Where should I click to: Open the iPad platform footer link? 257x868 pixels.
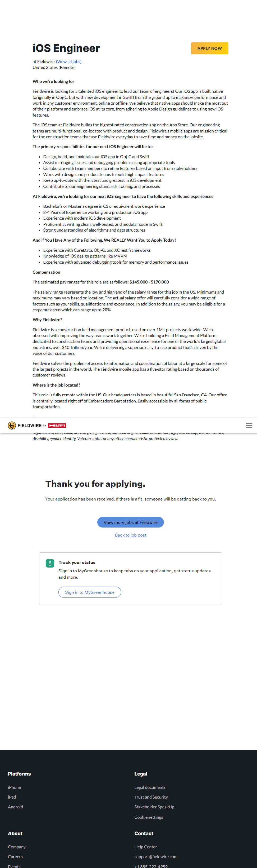12,797
